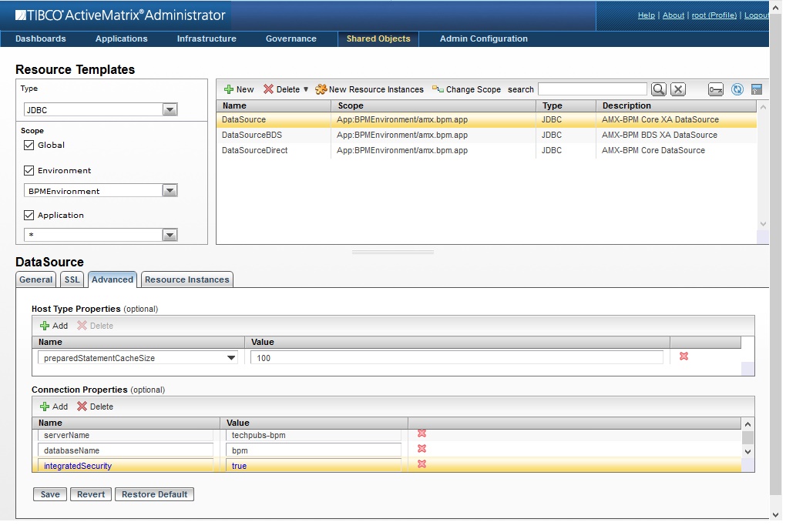The width and height of the screenshot is (786, 532).
Task: Click the Save button
Action: 50,495
